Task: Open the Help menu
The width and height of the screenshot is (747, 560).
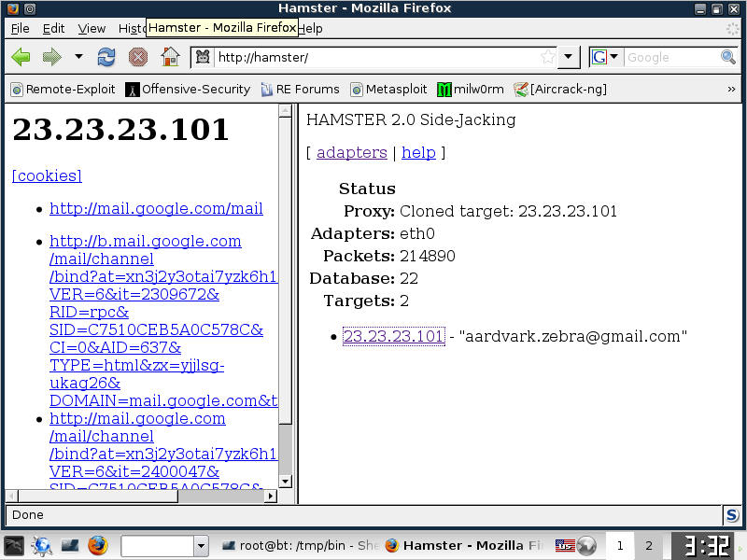Action: tap(310, 29)
